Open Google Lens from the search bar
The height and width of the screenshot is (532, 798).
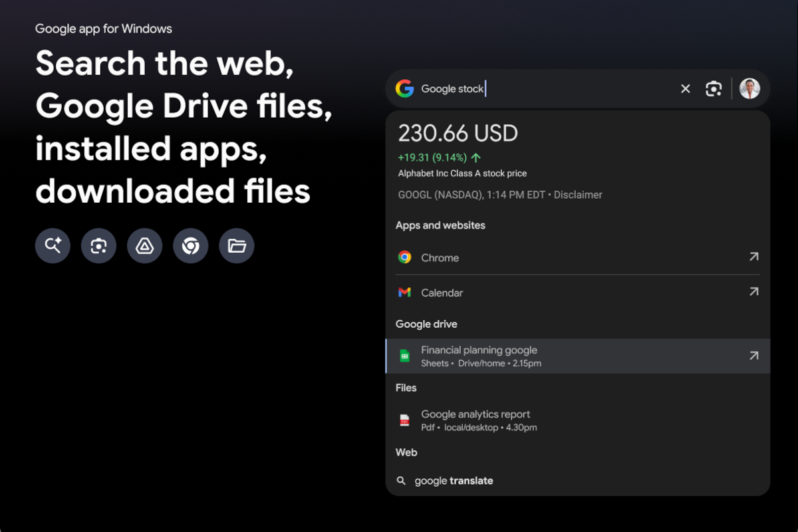pos(714,88)
